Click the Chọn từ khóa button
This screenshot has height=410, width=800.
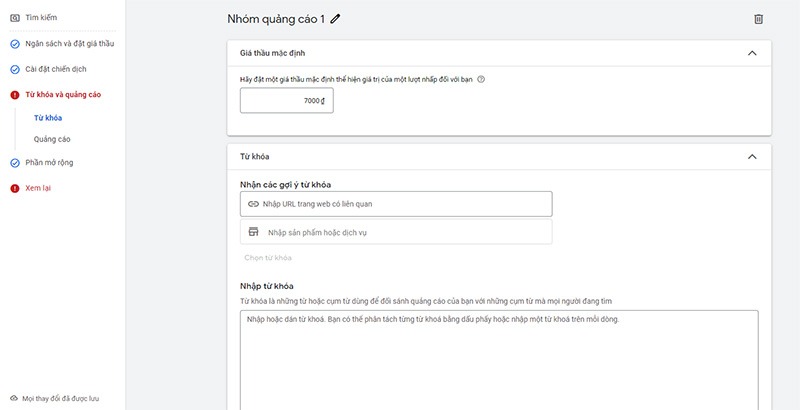coord(268,258)
